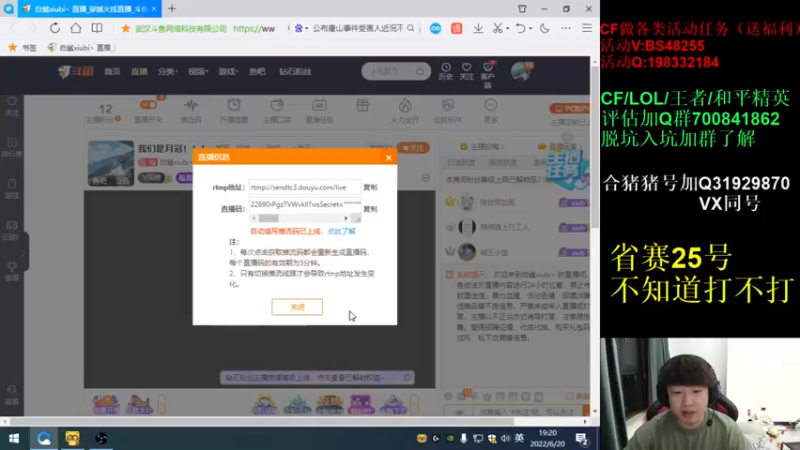
Task: Click the 直播码 stream key field
Action: coord(305,204)
